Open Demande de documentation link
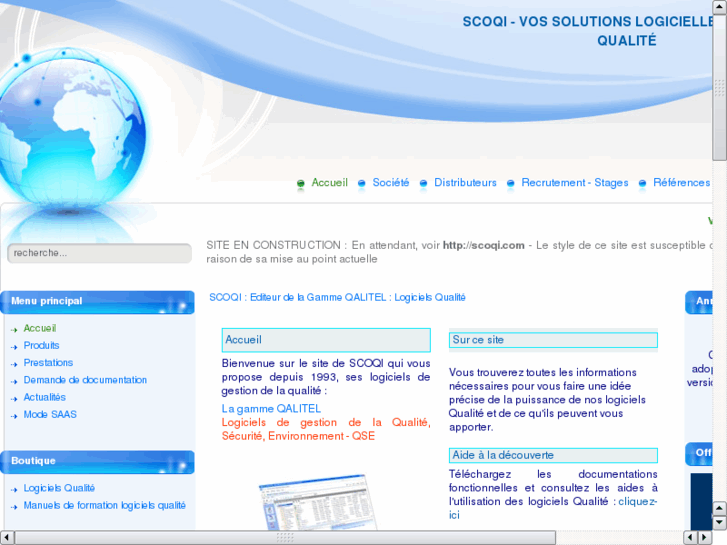The width and height of the screenshot is (727, 545). coord(85,380)
